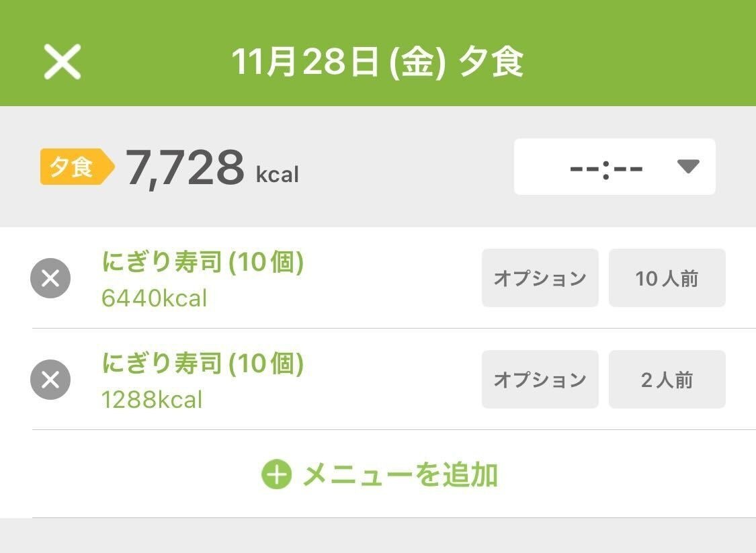Expand the time dropdown arrow

point(688,167)
